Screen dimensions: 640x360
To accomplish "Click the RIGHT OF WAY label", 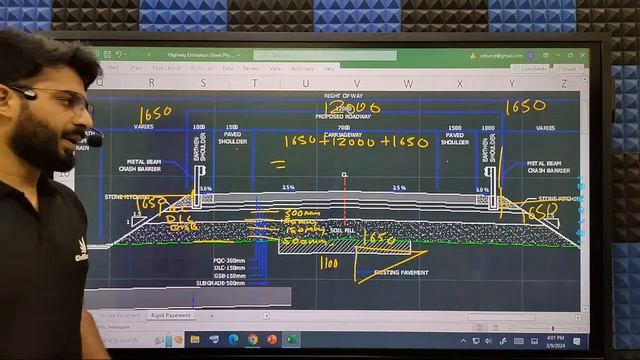I will pos(344,96).
